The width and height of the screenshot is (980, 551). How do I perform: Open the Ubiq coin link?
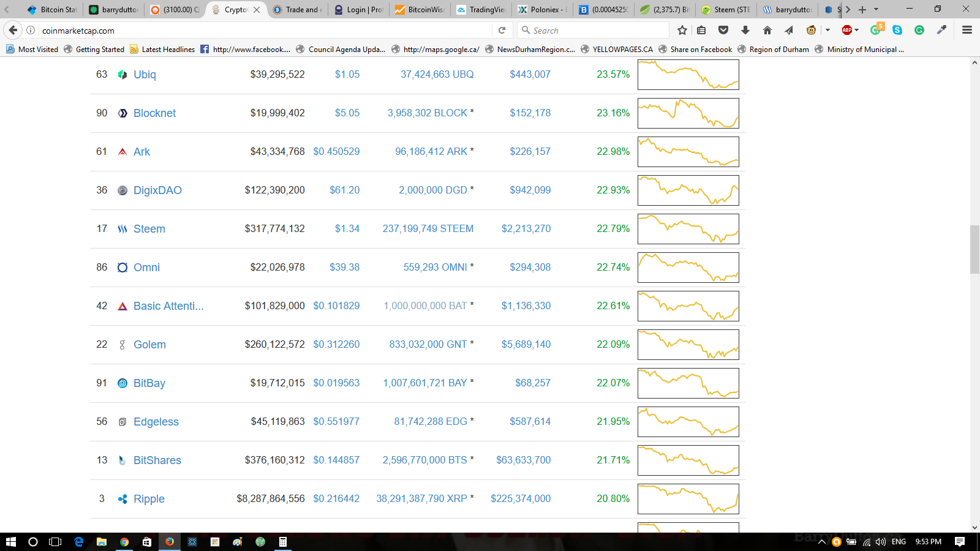click(145, 75)
